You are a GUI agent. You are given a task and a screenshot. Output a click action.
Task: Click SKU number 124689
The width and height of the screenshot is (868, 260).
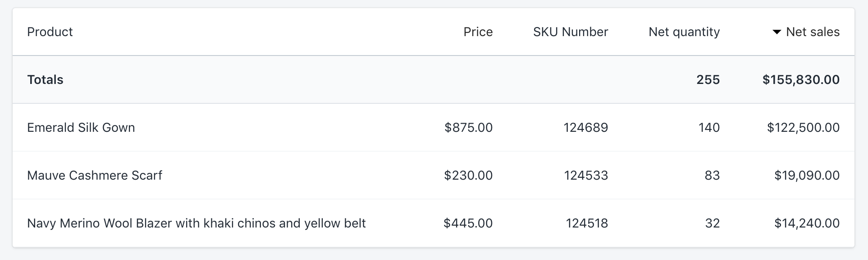(585, 128)
